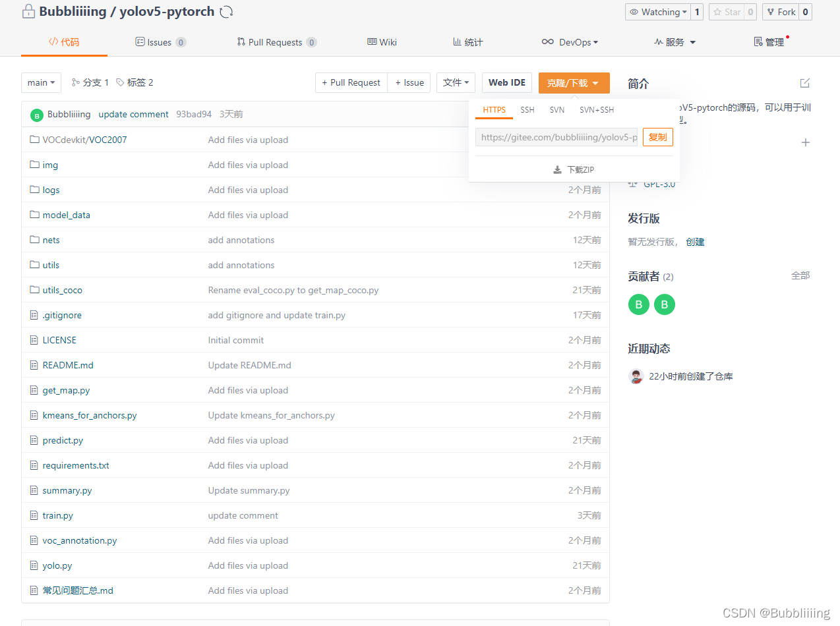The image size is (840, 626).
Task: Click the commit hash 93bad94
Action: [194, 115]
